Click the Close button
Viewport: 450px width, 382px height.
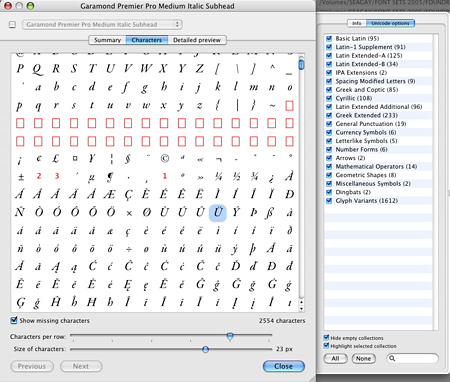pyautogui.click(x=284, y=366)
